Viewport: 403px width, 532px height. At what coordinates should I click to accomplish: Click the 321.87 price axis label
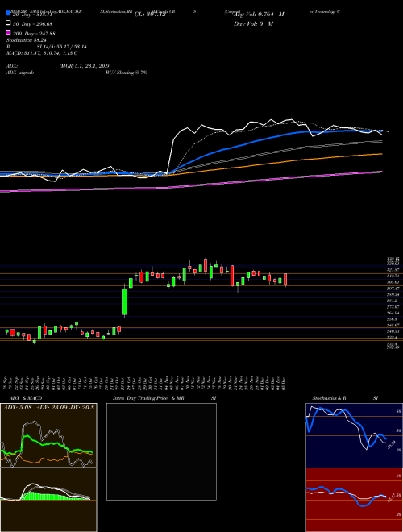[x=393, y=270]
